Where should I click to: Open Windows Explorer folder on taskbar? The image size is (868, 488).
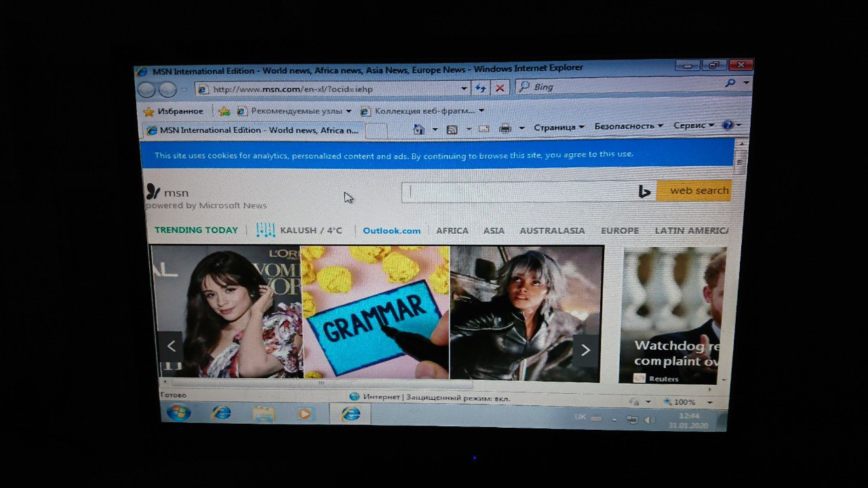click(264, 413)
